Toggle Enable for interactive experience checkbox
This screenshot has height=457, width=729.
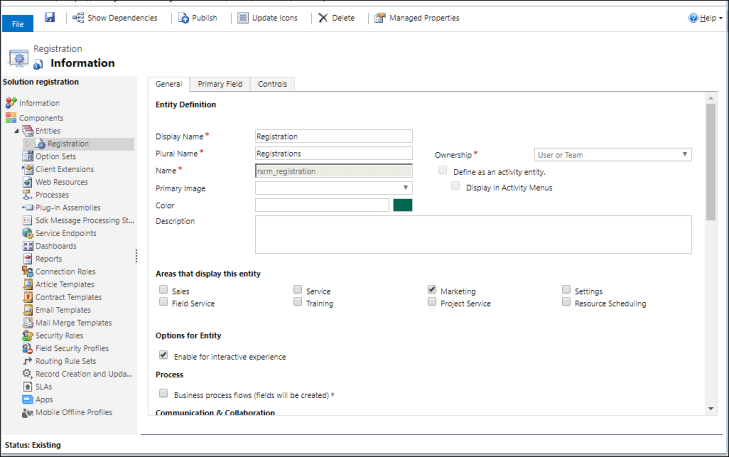[163, 355]
